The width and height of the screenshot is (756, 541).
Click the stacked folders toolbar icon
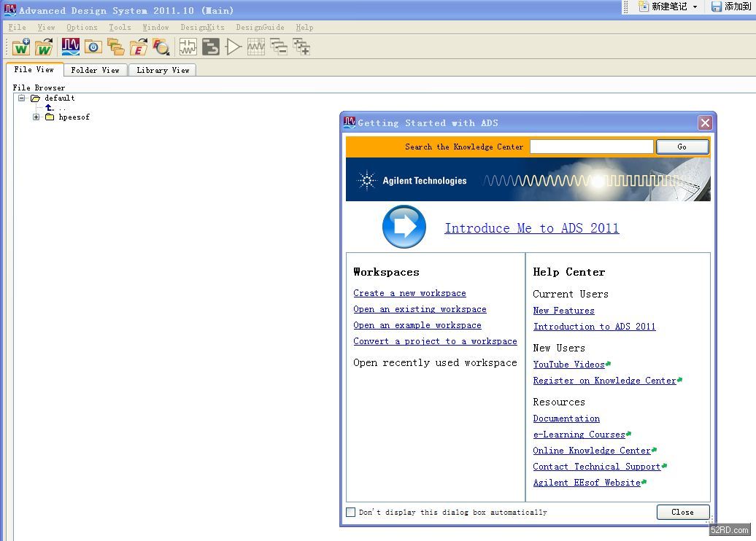point(116,47)
